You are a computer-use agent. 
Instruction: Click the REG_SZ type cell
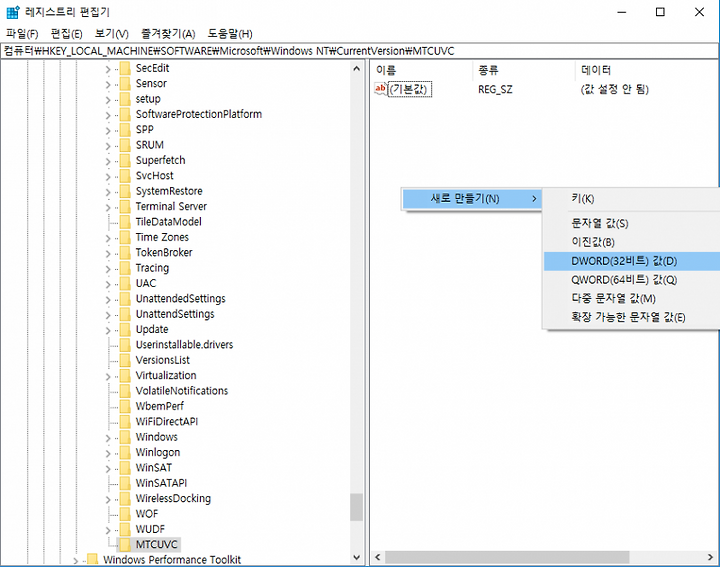(x=495, y=90)
